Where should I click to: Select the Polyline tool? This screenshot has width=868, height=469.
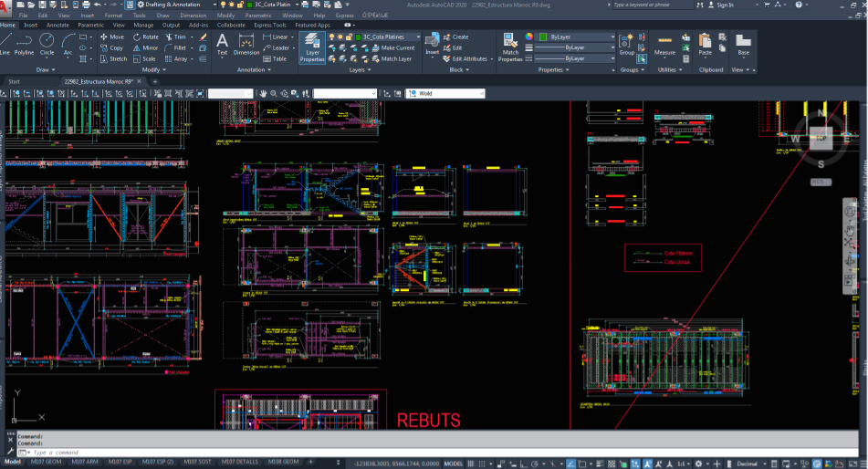[x=24, y=45]
